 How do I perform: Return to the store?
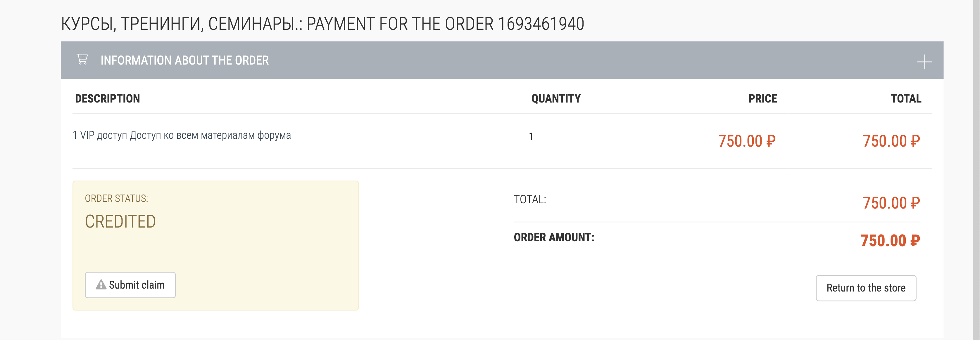pyautogui.click(x=866, y=288)
